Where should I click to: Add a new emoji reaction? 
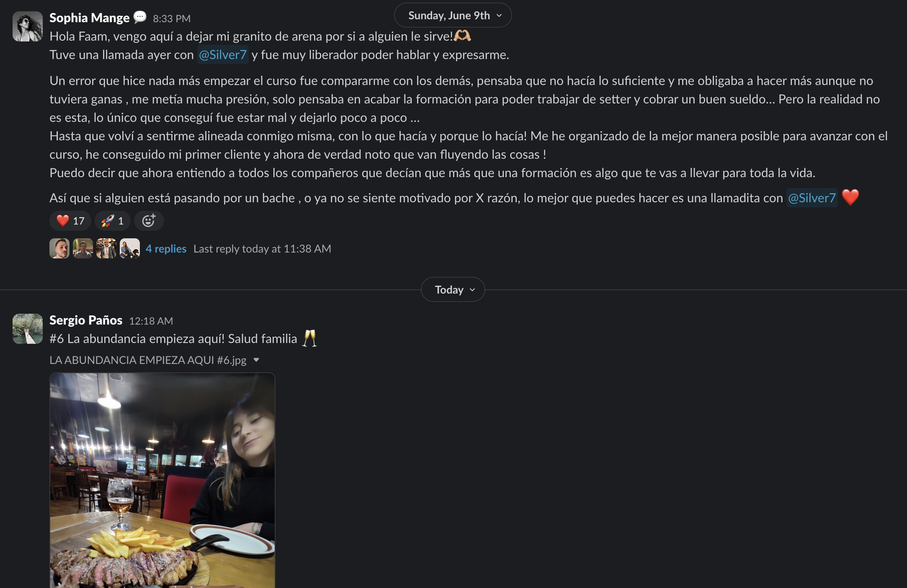pos(149,221)
